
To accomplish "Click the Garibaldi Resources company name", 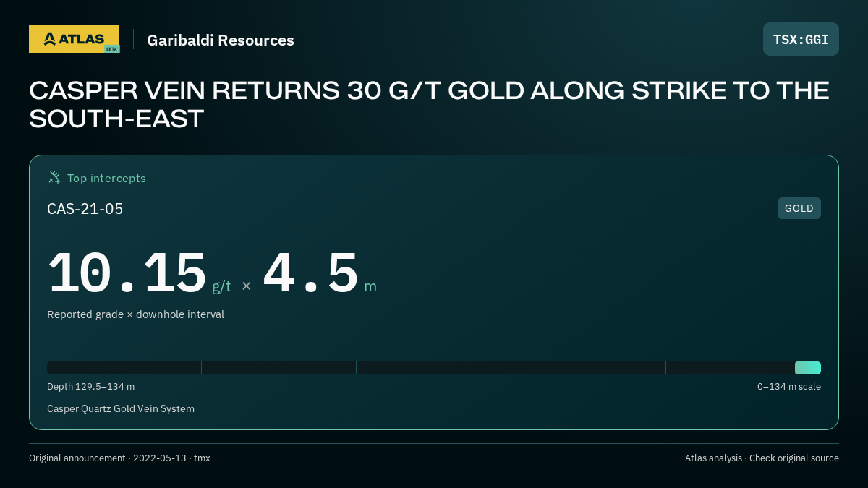I will click(221, 40).
